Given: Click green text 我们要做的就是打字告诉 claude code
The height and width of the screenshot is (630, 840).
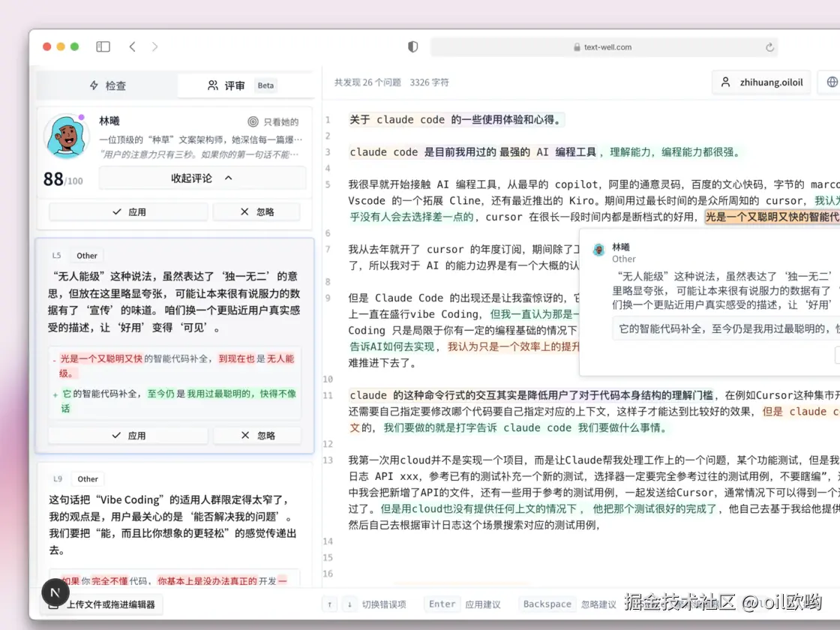Looking at the screenshot, I should tap(525, 428).
